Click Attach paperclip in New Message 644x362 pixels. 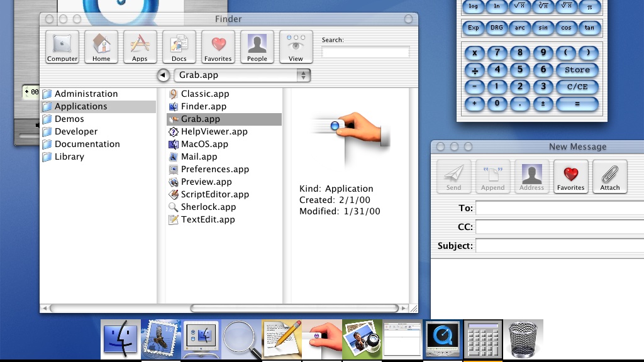pos(610,177)
